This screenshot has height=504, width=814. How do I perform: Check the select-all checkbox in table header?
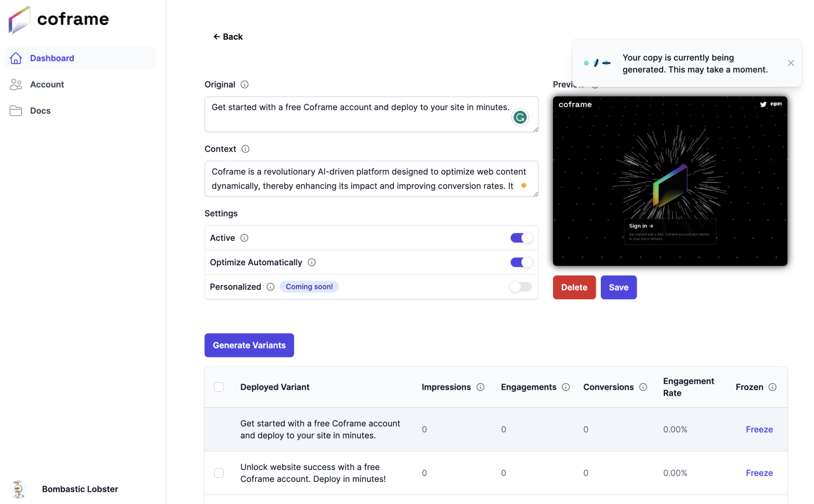tap(219, 387)
